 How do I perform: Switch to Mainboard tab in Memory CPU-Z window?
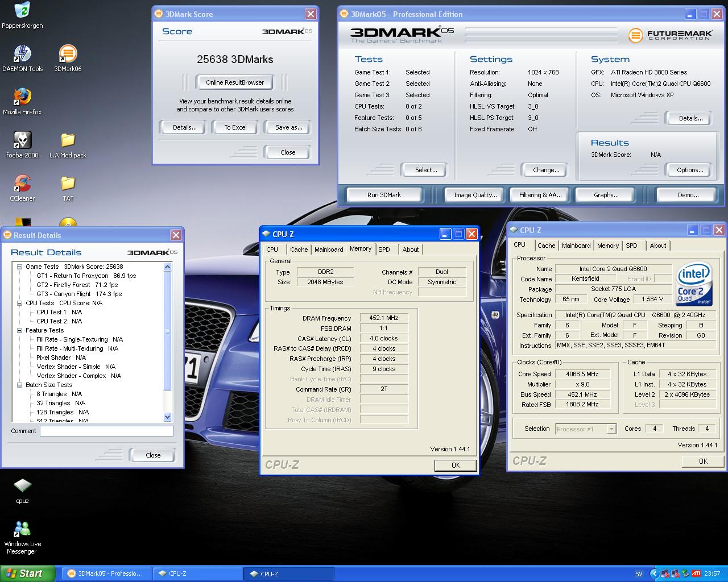(x=329, y=250)
